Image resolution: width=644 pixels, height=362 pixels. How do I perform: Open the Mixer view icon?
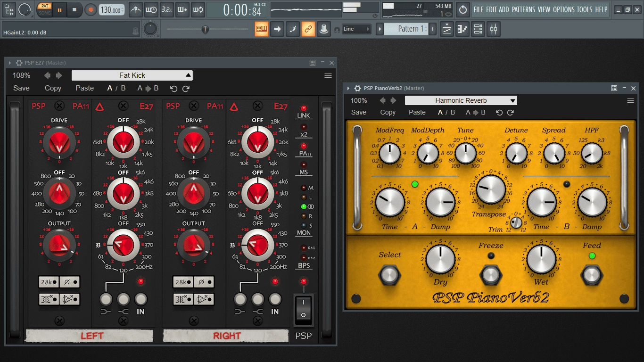tap(494, 29)
